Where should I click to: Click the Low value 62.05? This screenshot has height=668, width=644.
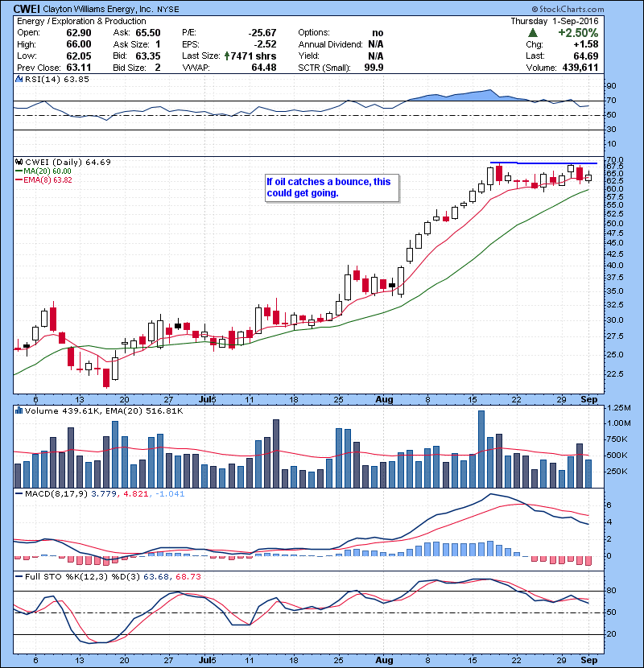pos(79,56)
